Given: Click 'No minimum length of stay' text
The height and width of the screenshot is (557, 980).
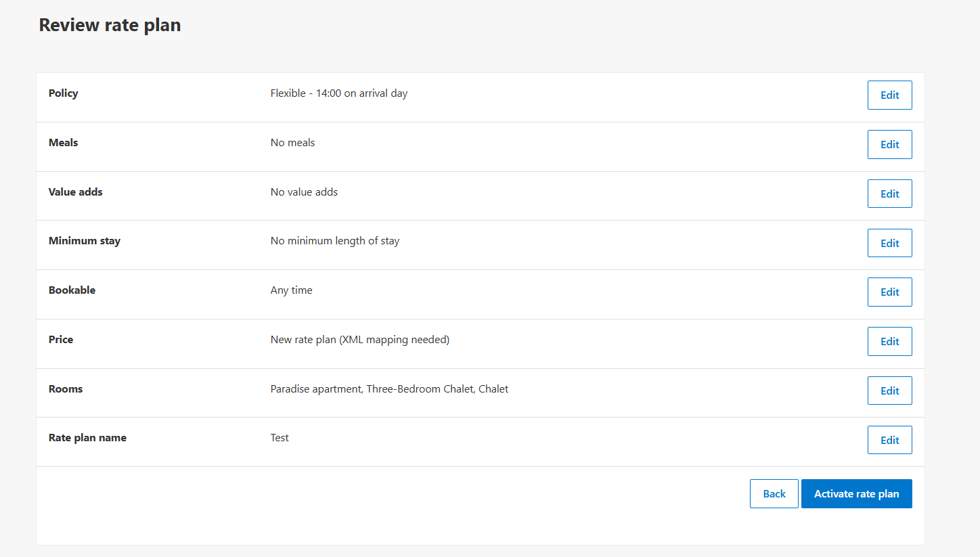Looking at the screenshot, I should (334, 241).
